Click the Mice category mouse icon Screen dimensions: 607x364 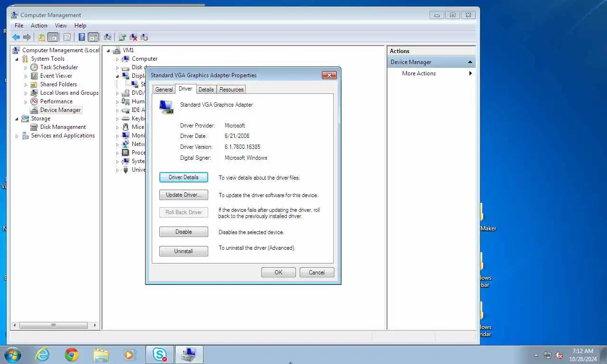[x=126, y=127]
